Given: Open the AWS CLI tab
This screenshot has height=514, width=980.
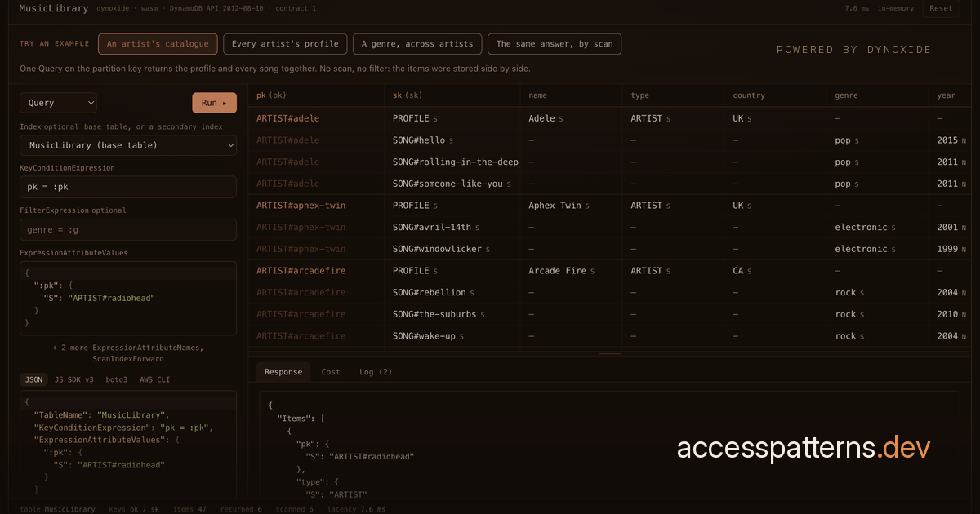Looking at the screenshot, I should click(x=155, y=379).
